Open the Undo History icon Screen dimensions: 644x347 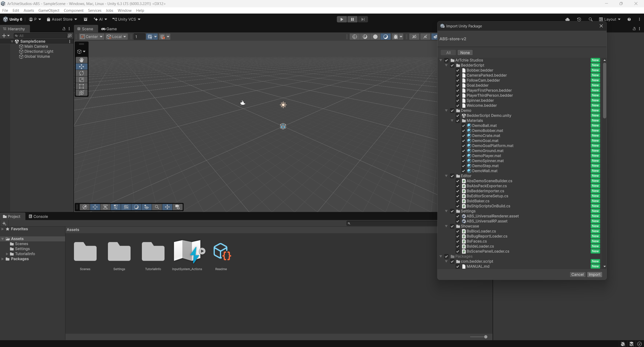pyautogui.click(x=579, y=19)
